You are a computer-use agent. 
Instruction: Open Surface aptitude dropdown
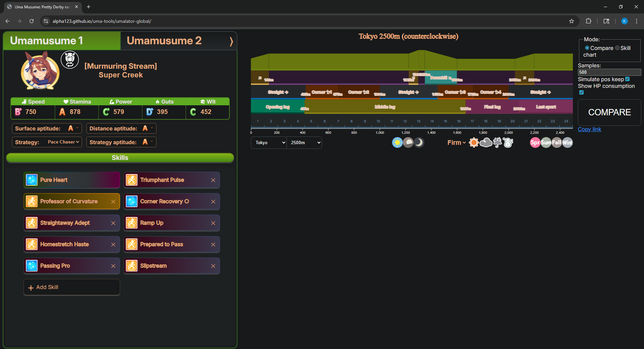(x=73, y=128)
